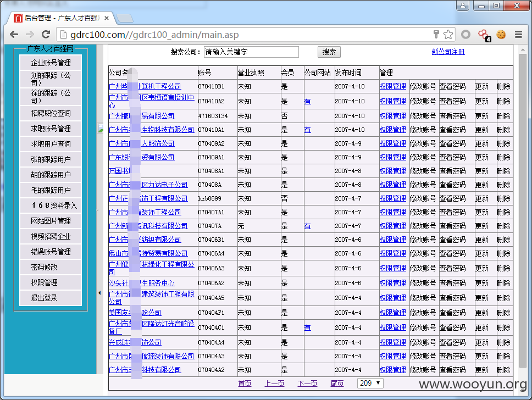Viewport: 532px width, 400px height.
Task: Click the page vertical scrollbar thumb
Action: pos(523,210)
